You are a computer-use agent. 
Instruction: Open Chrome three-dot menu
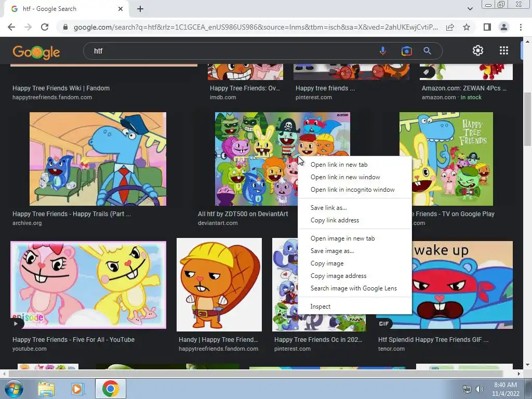pos(521,27)
